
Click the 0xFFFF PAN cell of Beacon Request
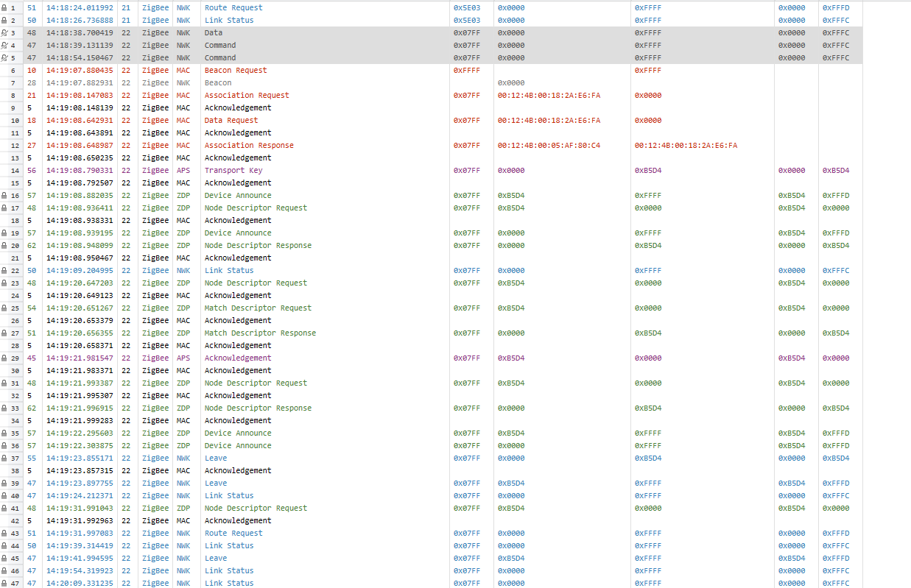[467, 70]
